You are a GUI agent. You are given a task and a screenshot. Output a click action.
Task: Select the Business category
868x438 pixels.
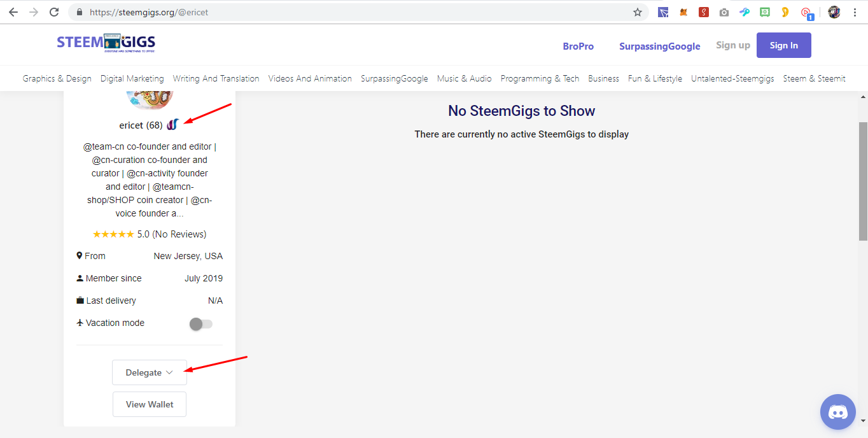pyautogui.click(x=604, y=78)
